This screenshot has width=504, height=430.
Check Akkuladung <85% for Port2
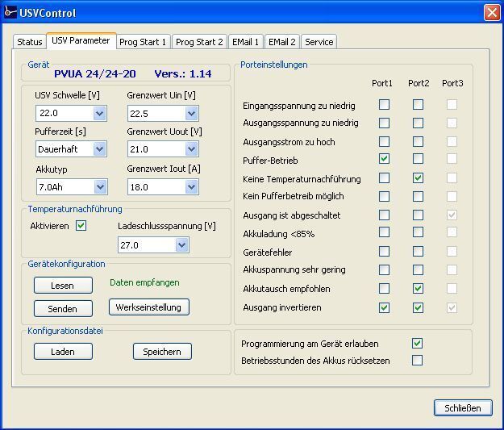pos(418,232)
